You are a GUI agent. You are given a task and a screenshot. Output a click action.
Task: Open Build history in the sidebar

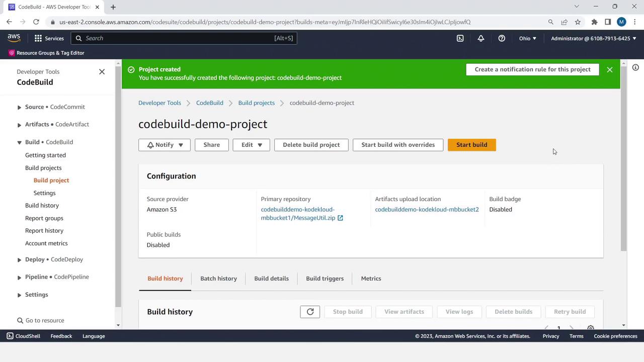point(42,206)
